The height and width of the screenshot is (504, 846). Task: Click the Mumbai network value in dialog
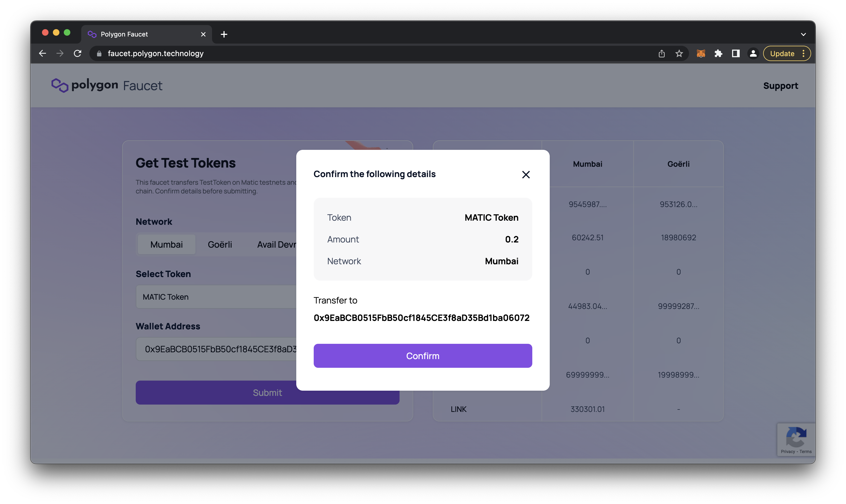(501, 261)
